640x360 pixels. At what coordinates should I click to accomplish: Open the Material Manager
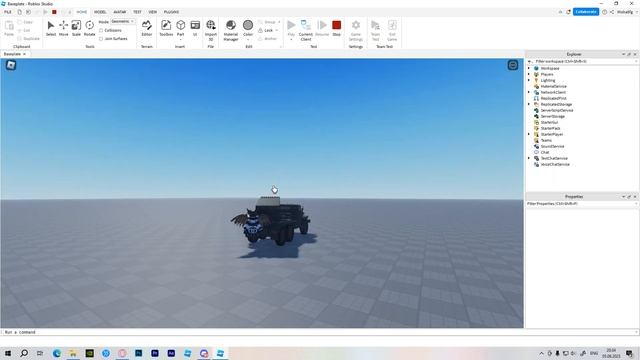coord(231,30)
